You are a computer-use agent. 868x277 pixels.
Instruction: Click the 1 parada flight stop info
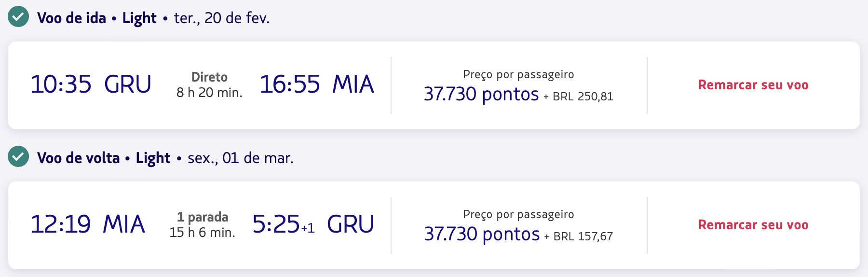[203, 217]
